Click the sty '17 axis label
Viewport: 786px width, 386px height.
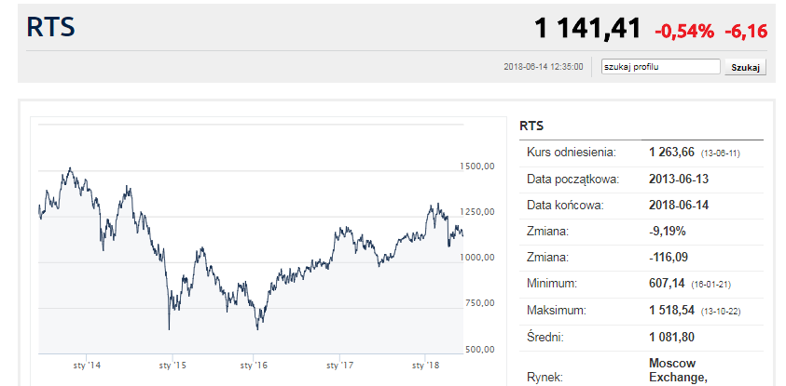pos(340,366)
